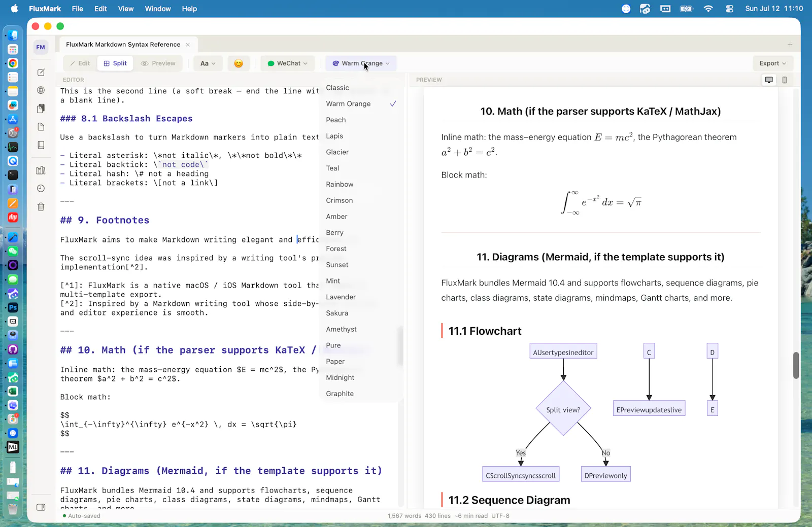Open Excel from the Dock
Screen dimensions: 812x527
coord(13,392)
